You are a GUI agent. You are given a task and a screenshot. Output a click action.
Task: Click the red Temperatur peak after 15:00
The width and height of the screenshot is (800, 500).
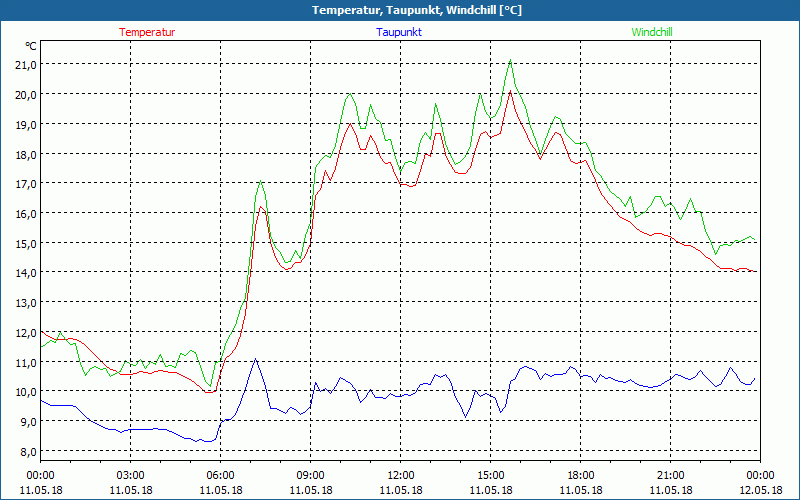pos(510,91)
